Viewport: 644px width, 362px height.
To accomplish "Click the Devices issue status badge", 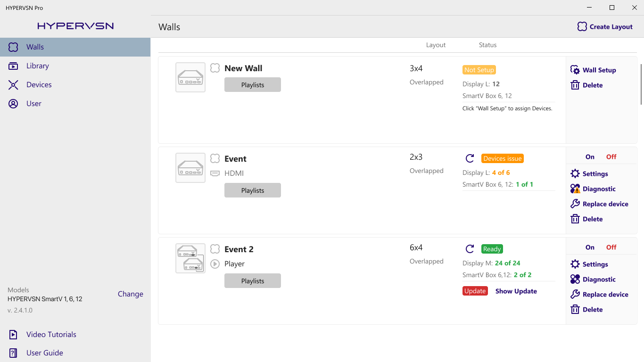I will click(503, 158).
